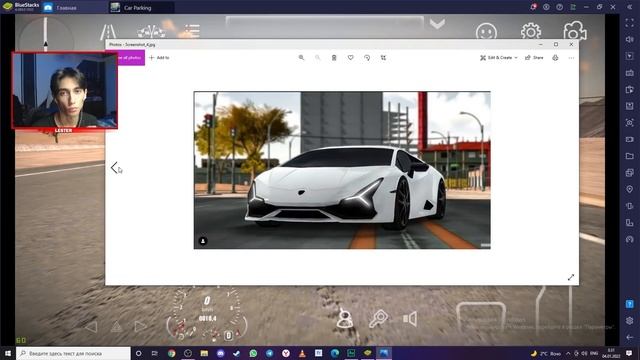The width and height of the screenshot is (640, 360).
Task: Click Add to in Photos toolbar
Action: 159,58
